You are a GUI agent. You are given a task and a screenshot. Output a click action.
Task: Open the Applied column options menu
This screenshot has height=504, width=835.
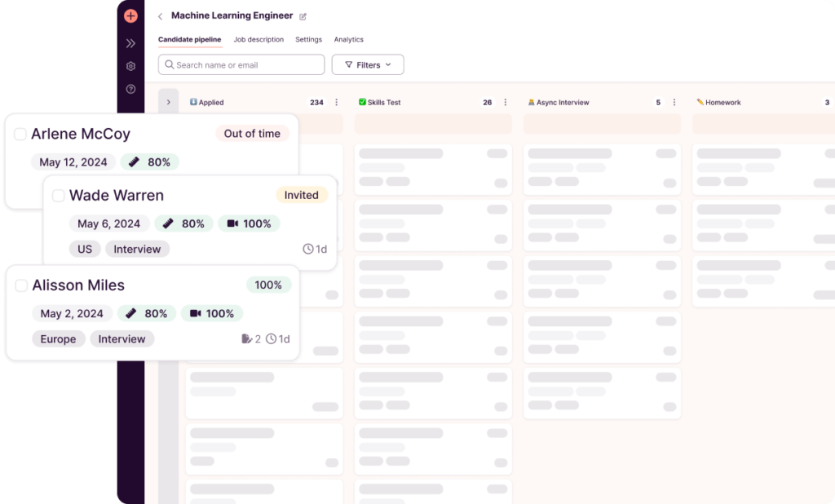tap(336, 102)
